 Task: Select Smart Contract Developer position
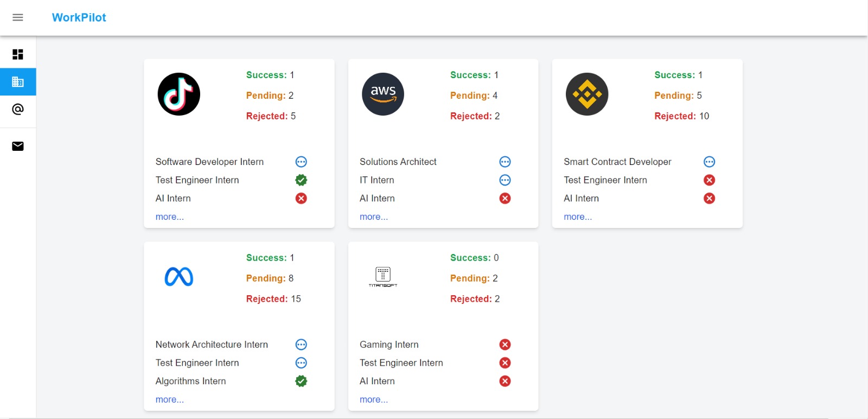tap(617, 162)
